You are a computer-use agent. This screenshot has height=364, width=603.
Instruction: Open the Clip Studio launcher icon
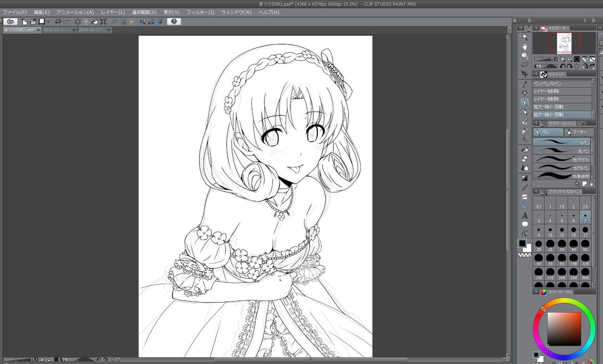coord(10,22)
